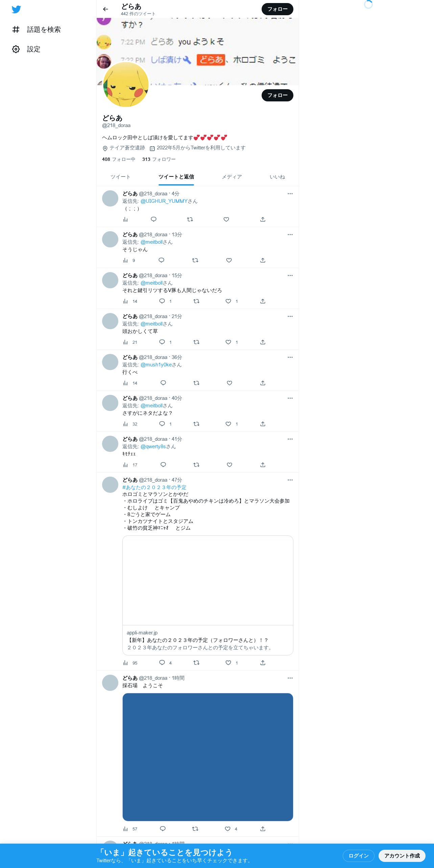Open the appli-maker.jp link card
The height and width of the screenshot is (868, 434).
pyautogui.click(x=208, y=595)
